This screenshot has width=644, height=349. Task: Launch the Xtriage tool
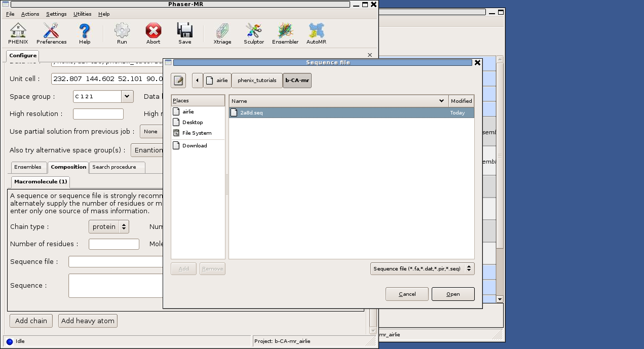pos(222,33)
